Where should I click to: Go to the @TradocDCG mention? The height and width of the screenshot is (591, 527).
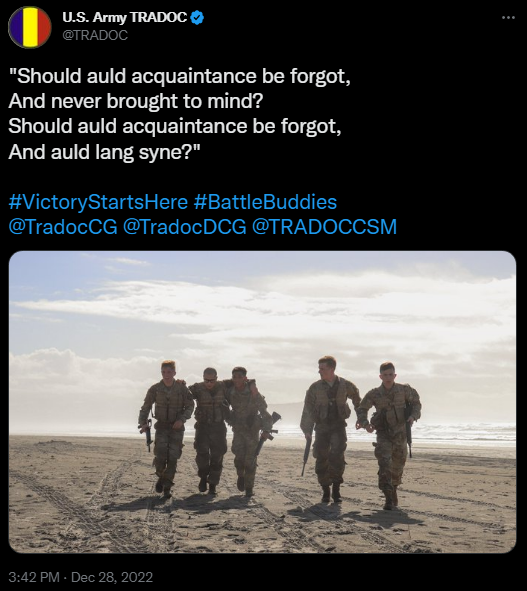click(185, 227)
